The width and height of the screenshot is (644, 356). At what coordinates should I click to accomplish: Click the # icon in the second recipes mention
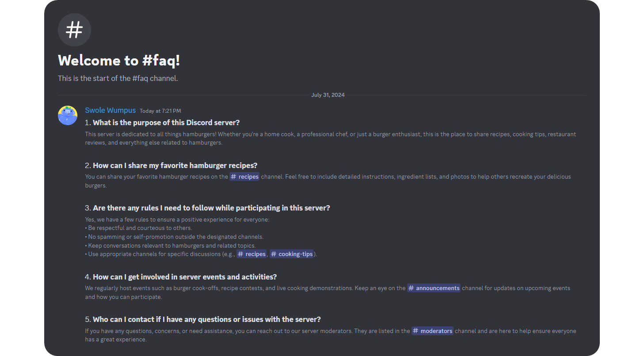[x=240, y=254]
